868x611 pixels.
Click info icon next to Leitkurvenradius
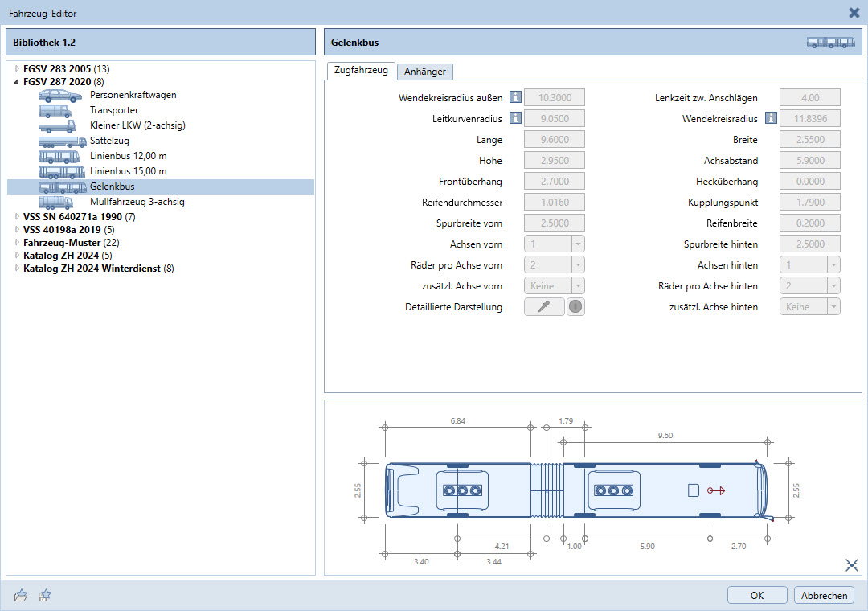click(x=515, y=119)
